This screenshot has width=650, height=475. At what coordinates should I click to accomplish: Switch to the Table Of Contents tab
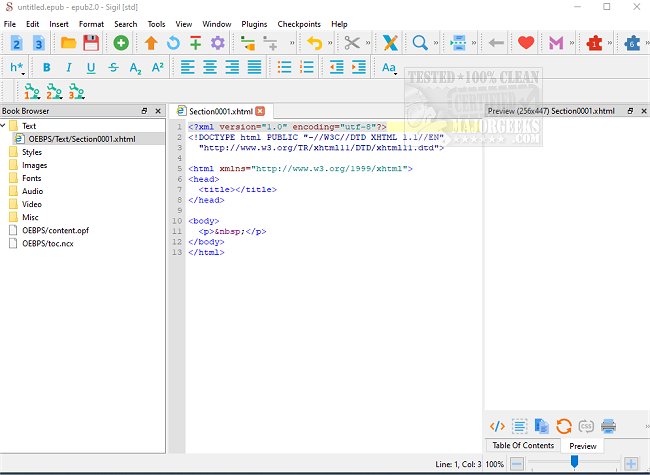click(522, 446)
